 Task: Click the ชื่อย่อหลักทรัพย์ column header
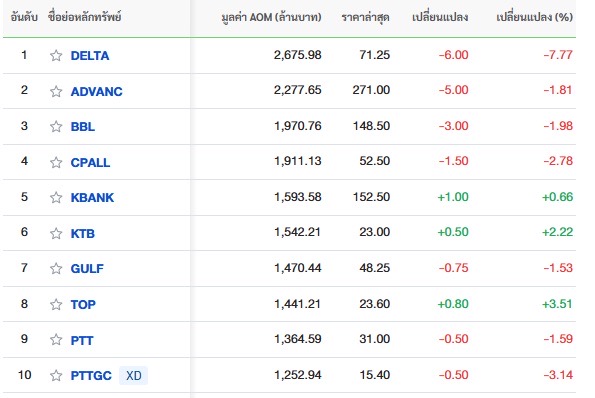pyautogui.click(x=85, y=17)
